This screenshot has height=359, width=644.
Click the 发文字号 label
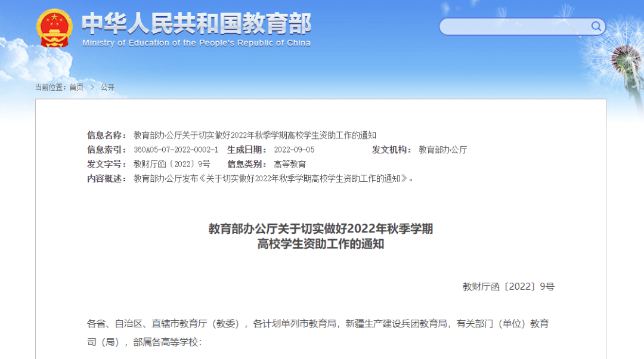[107, 164]
